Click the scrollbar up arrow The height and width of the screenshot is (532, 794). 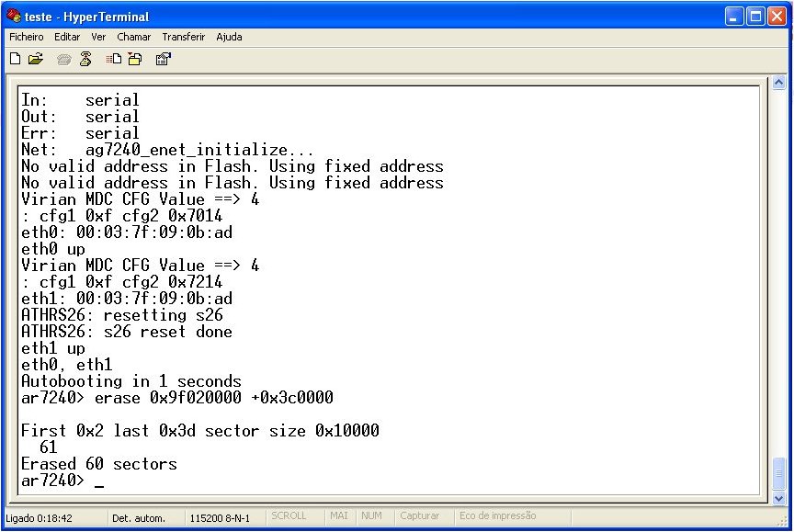coord(779,83)
